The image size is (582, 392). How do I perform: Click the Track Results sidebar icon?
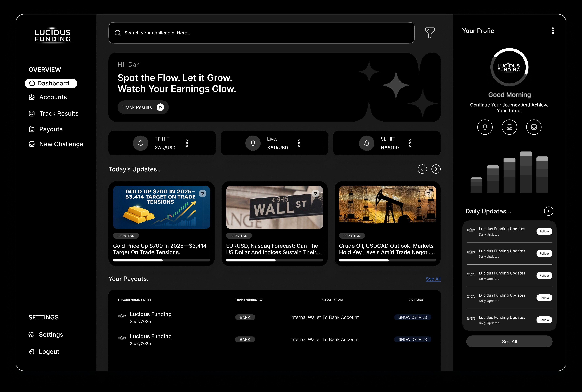pyautogui.click(x=32, y=114)
